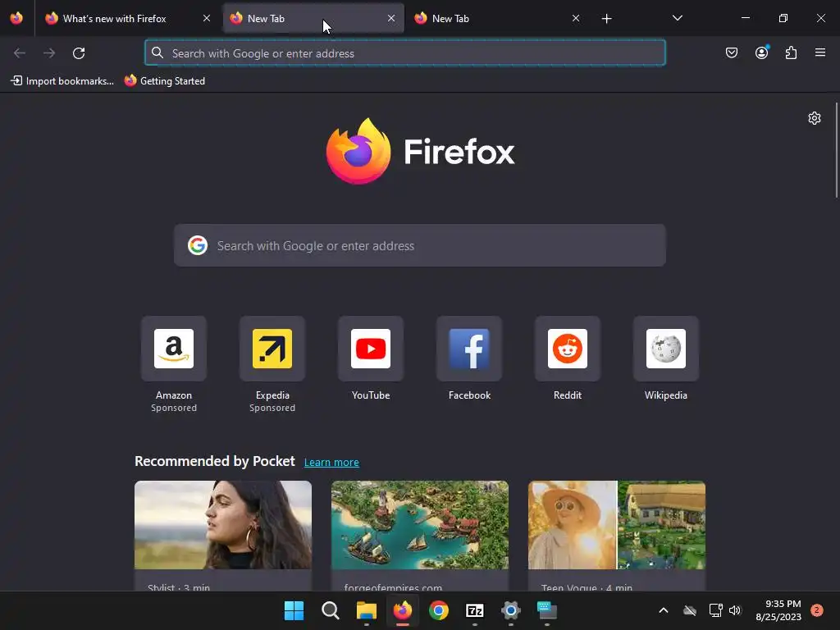Click the Google logo in search box
This screenshot has width=840, height=630.
click(x=198, y=245)
